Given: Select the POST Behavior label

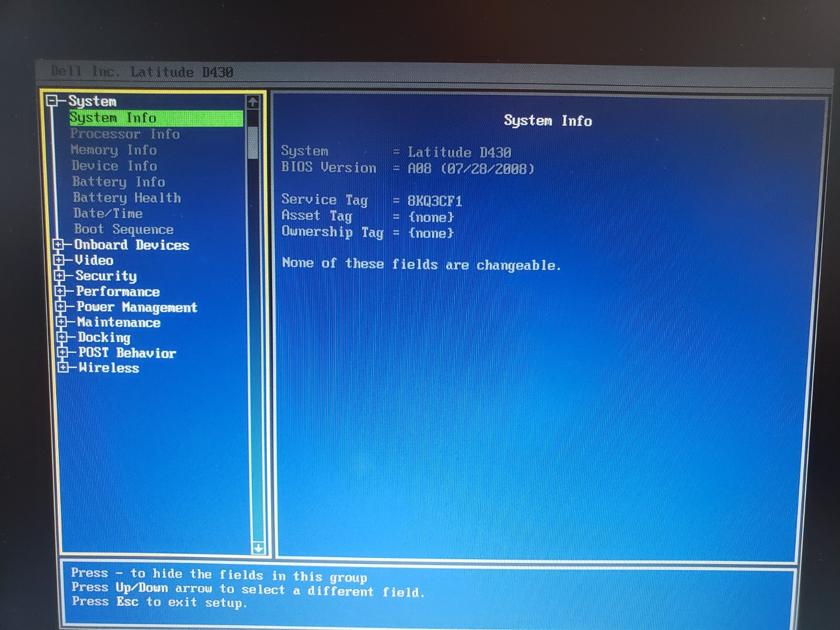Looking at the screenshot, I should 128,353.
